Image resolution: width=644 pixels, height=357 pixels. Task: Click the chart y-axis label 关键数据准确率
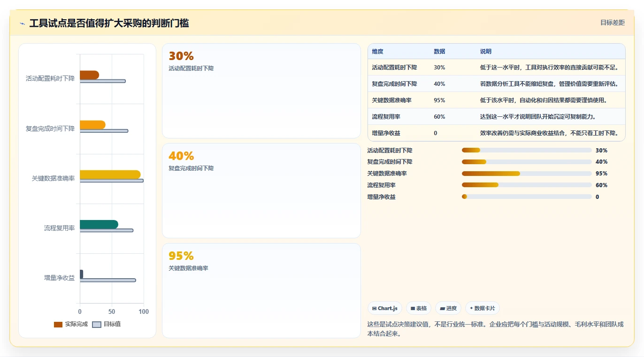coord(54,178)
